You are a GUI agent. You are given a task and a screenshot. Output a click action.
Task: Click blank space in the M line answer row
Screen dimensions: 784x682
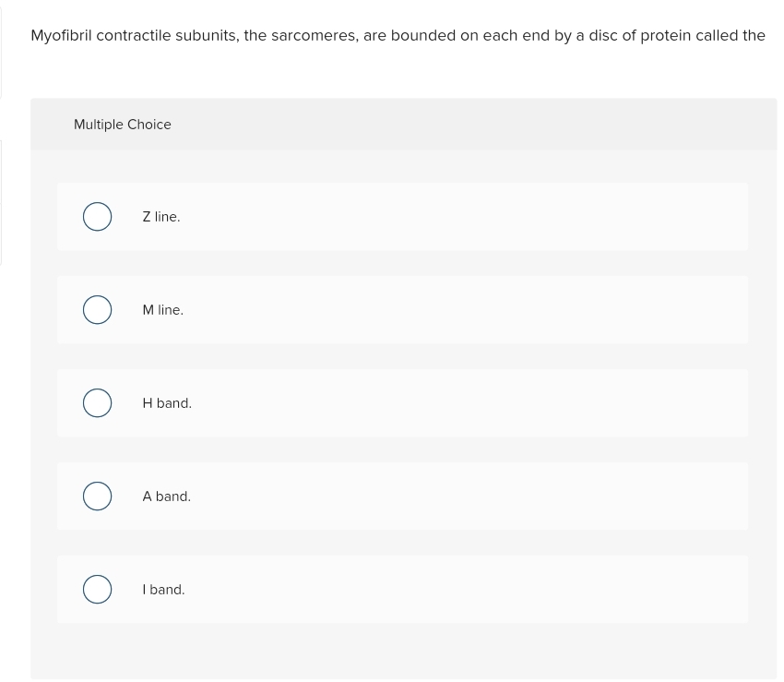click(x=461, y=310)
